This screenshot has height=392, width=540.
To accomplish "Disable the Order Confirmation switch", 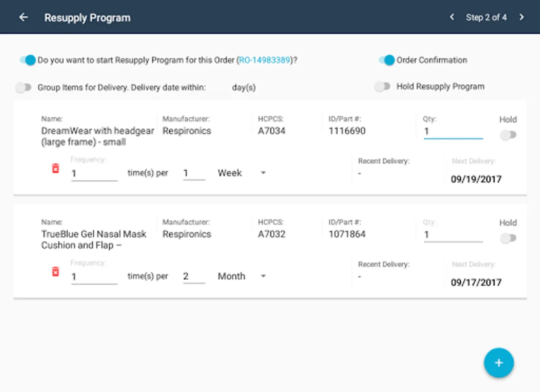I will tap(386, 60).
